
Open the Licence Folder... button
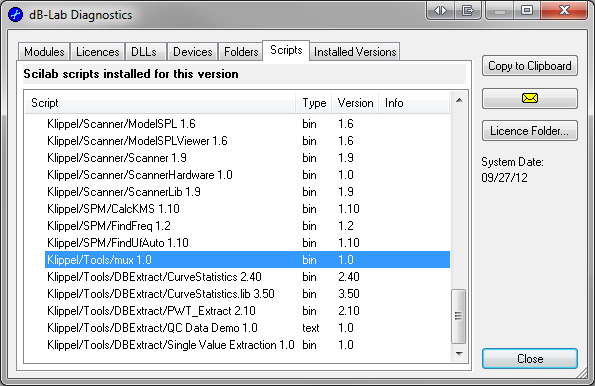pos(530,131)
